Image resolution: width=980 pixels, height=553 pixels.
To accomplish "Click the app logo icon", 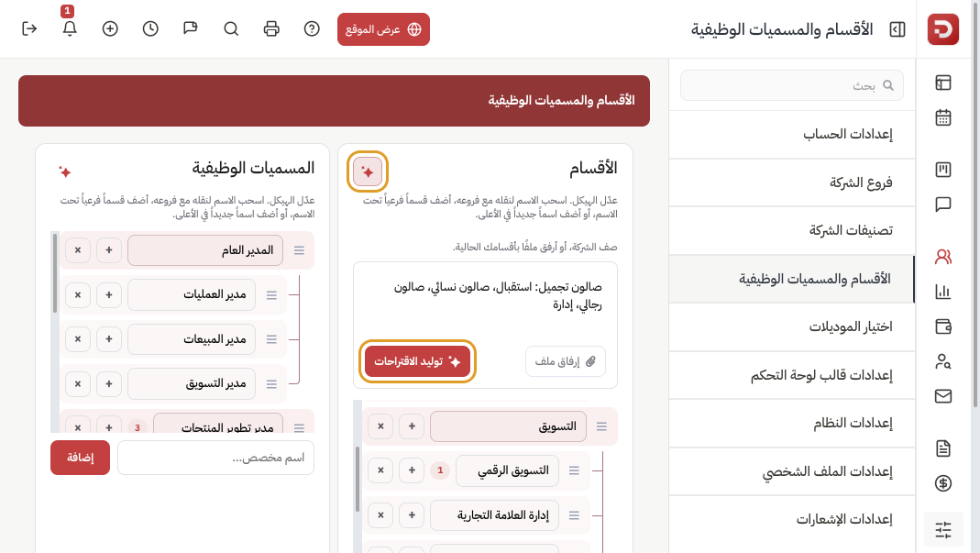I will pyautogui.click(x=942, y=29).
